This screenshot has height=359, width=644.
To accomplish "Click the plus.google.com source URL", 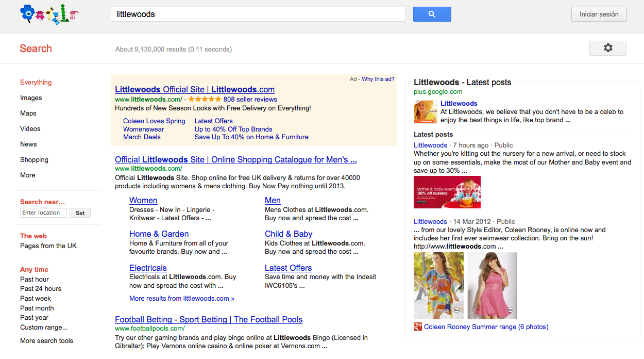I will click(x=438, y=92).
